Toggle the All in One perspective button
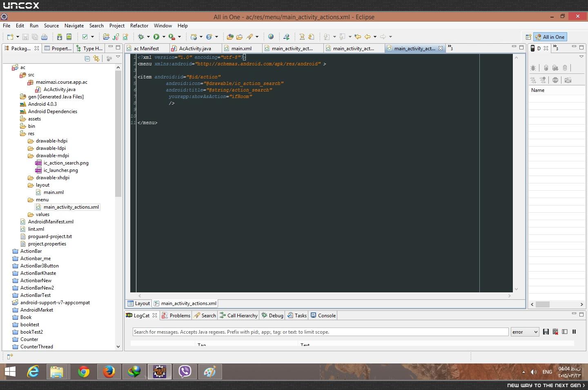The image size is (588, 390). pyautogui.click(x=550, y=37)
